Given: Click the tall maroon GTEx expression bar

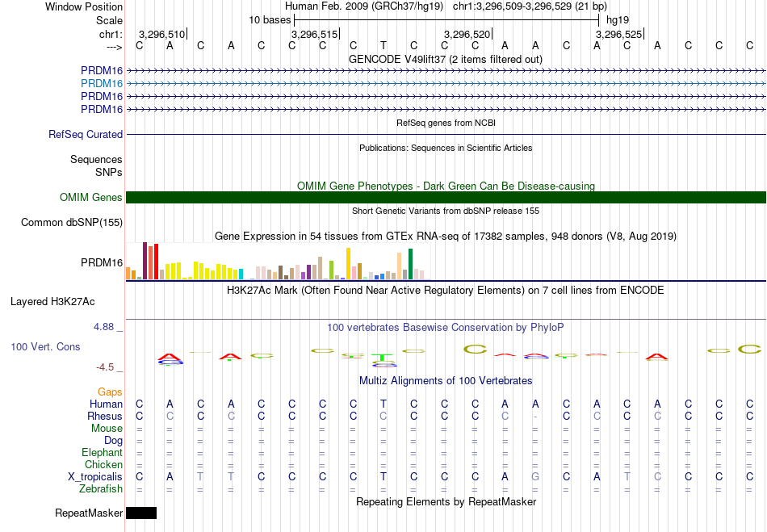Looking at the screenshot, I should (145, 261).
